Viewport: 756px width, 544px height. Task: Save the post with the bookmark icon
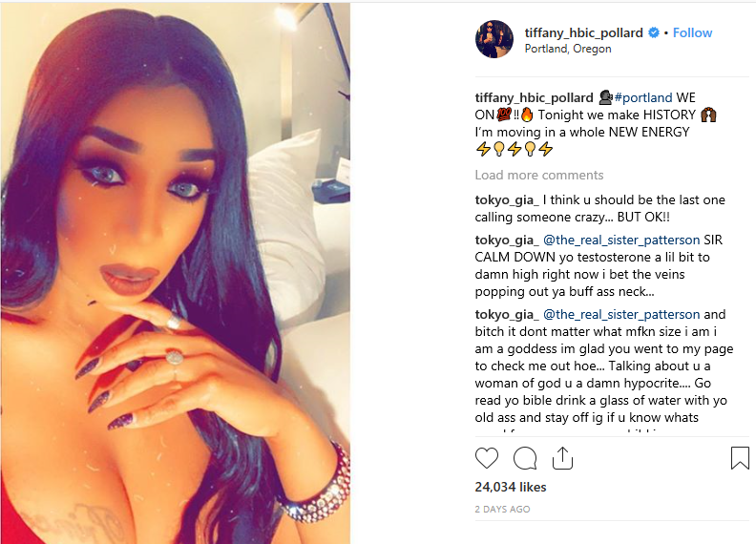click(x=740, y=458)
